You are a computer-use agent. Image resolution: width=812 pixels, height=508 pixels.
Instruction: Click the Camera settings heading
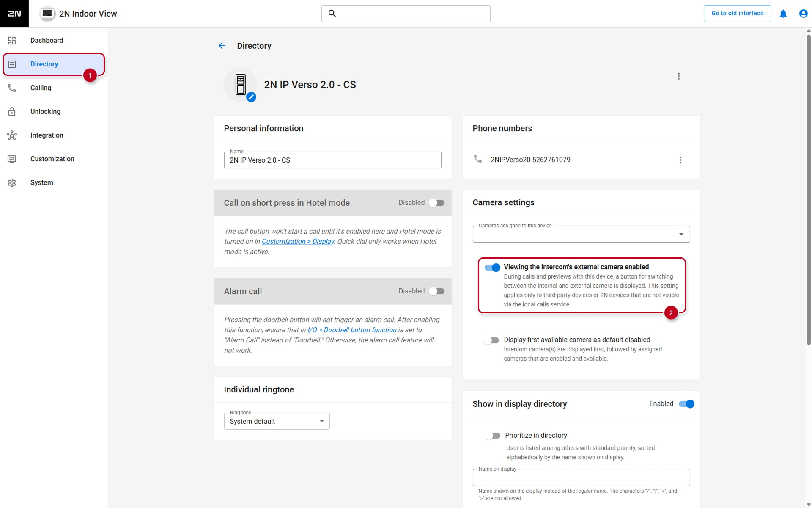pos(503,202)
